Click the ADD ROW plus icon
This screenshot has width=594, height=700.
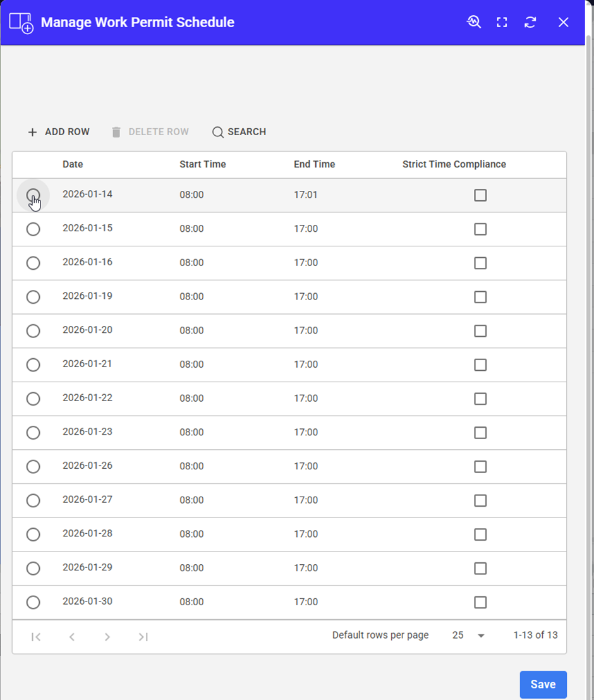coord(33,132)
